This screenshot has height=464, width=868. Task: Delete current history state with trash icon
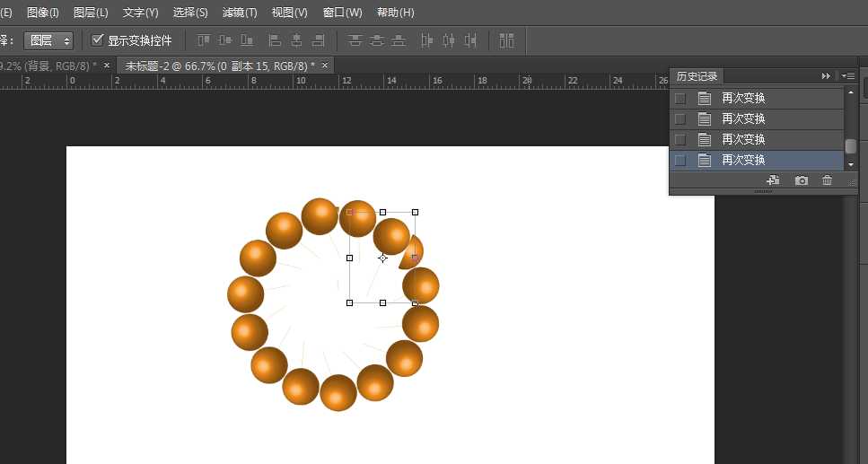point(828,180)
